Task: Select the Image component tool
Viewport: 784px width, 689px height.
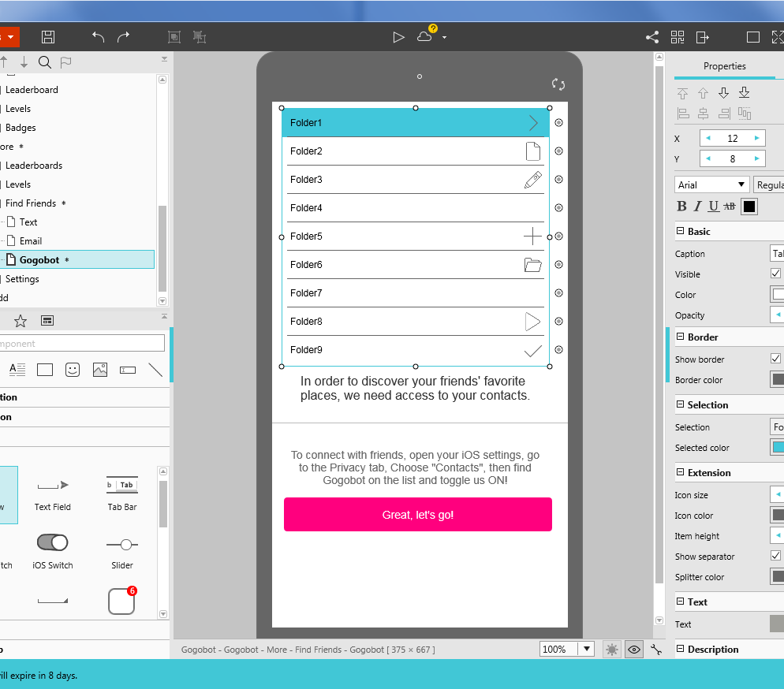Action: [x=100, y=370]
